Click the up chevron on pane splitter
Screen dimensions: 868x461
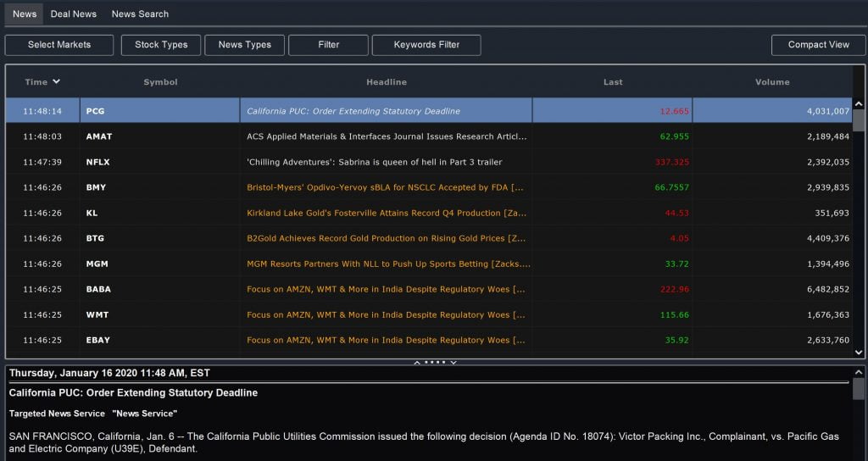[x=417, y=363]
